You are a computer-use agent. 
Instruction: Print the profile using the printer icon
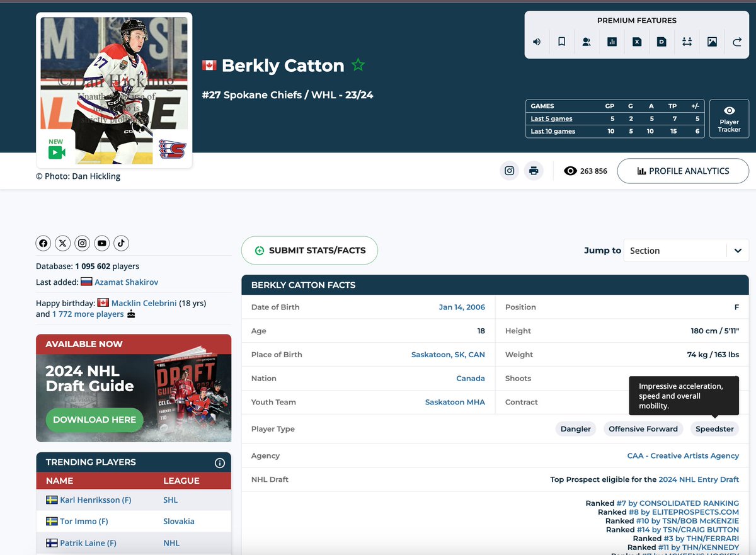[x=534, y=171]
